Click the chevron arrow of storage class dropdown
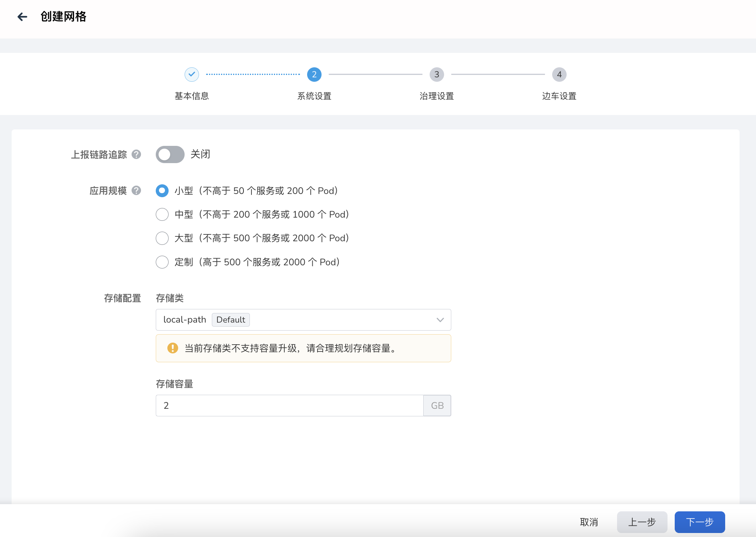This screenshot has height=537, width=756. (x=440, y=320)
